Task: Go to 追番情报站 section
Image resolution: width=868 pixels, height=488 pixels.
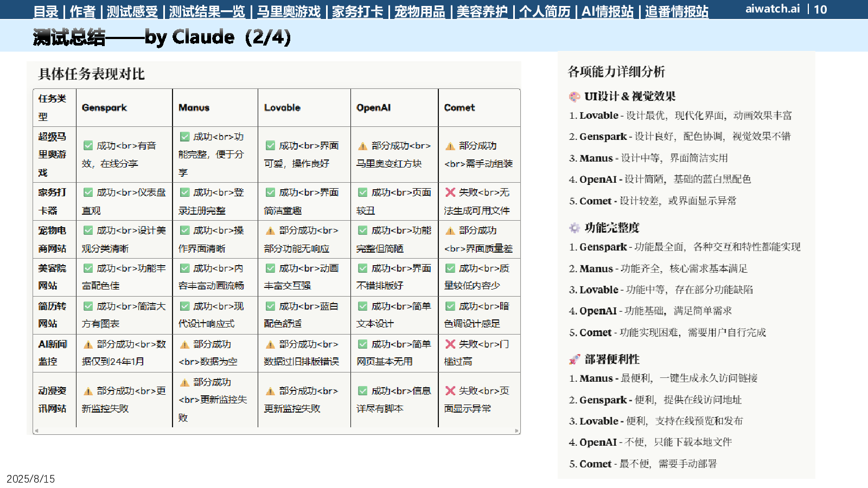Action: tap(676, 11)
